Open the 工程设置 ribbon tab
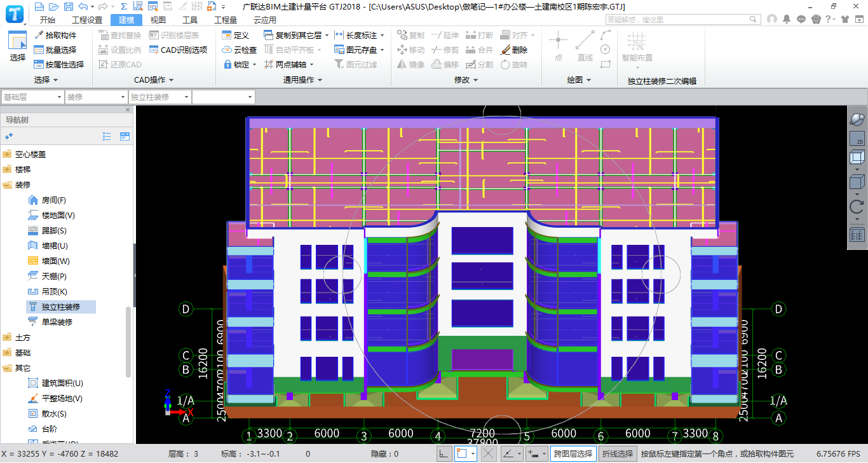The height and width of the screenshot is (463, 868). (x=87, y=20)
